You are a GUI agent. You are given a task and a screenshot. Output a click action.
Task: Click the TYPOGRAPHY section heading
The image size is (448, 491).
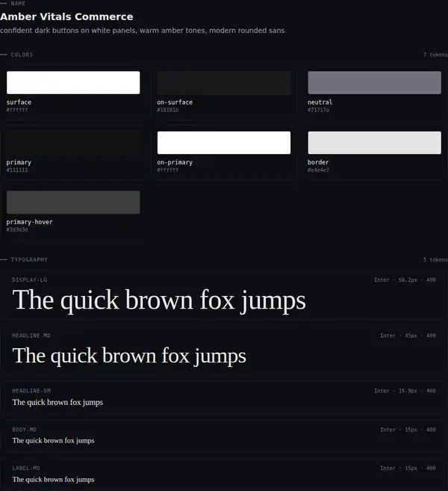point(29,259)
